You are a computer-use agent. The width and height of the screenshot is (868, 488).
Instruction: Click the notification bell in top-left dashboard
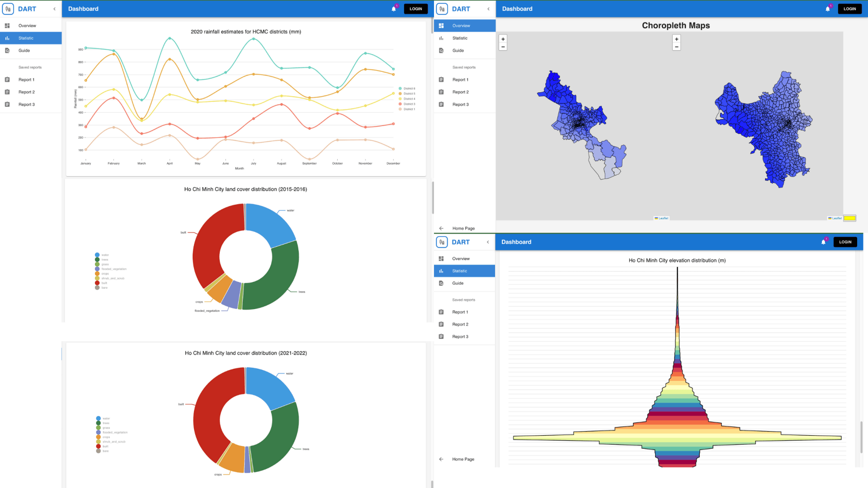click(394, 9)
